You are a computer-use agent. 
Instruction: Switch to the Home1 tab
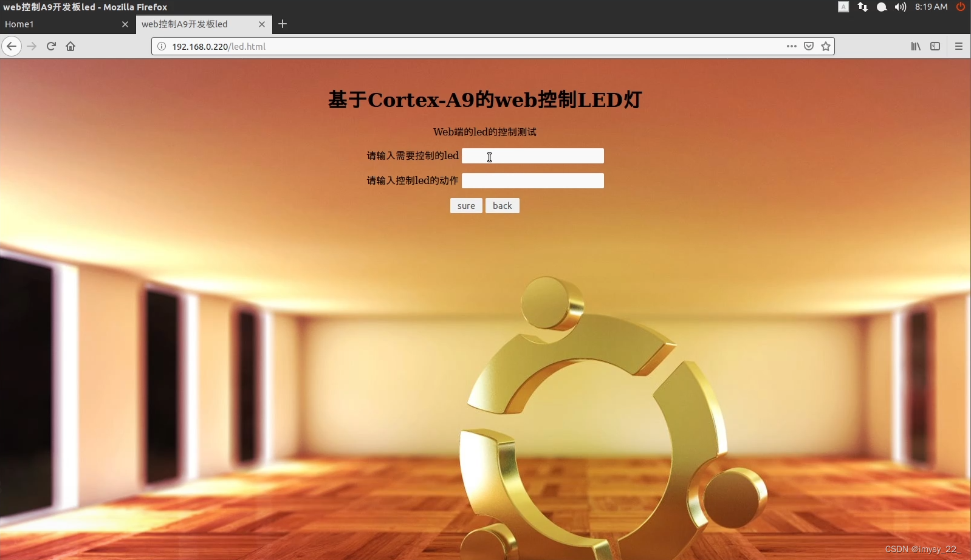coord(67,24)
